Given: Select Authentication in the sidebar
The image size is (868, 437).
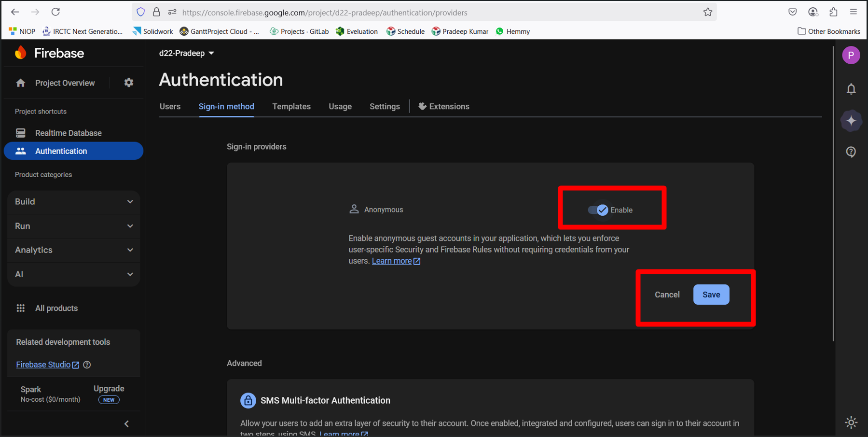Looking at the screenshot, I should pyautogui.click(x=73, y=151).
